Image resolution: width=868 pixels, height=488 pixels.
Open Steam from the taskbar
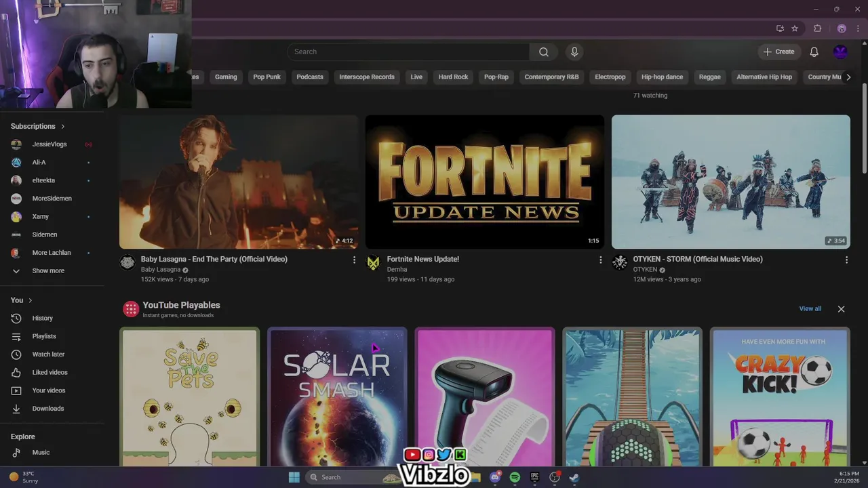pos(574,477)
